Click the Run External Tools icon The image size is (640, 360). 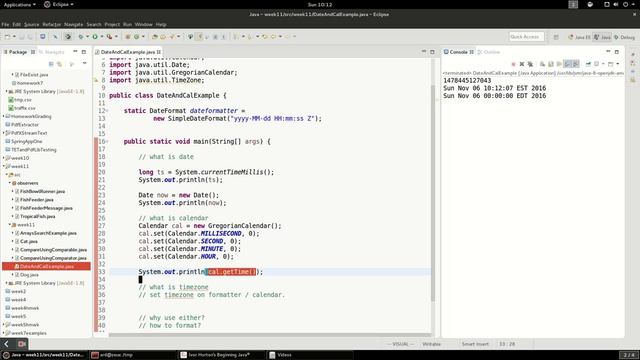pos(109,37)
